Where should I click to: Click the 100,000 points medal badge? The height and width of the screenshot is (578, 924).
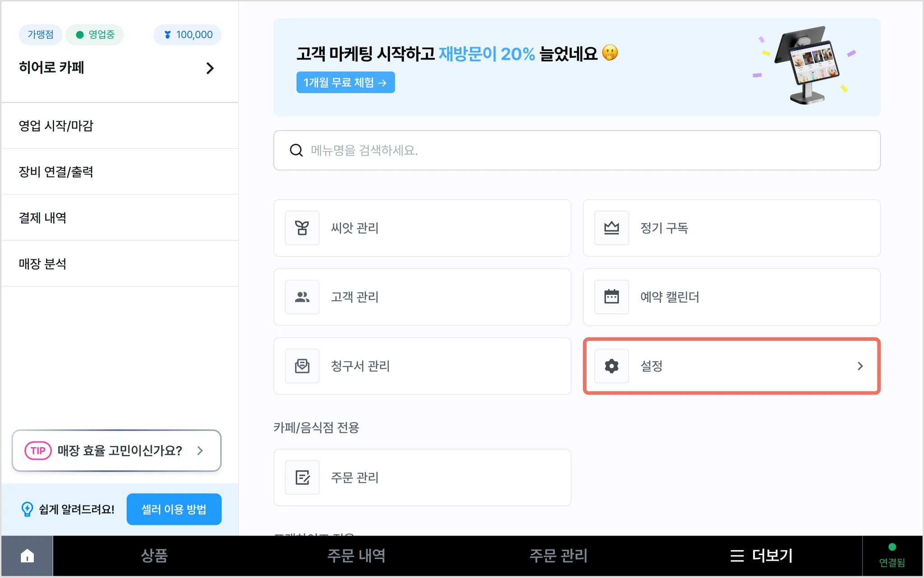pos(187,35)
